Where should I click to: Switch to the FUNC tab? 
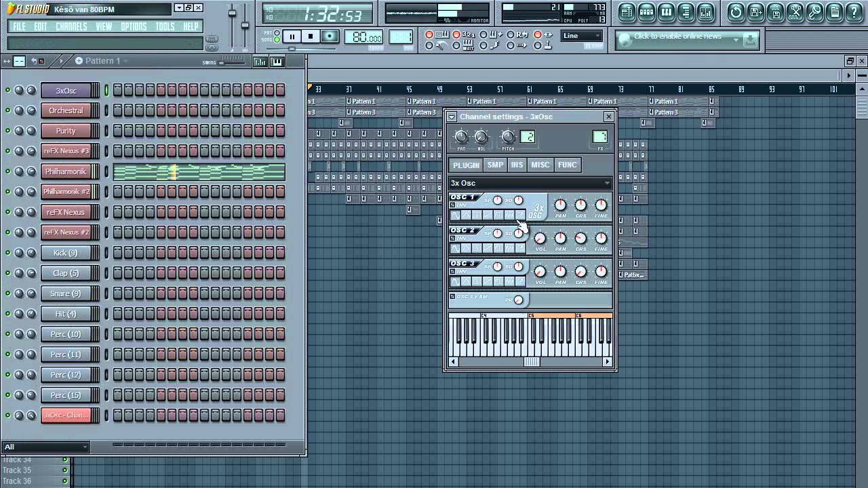(567, 165)
